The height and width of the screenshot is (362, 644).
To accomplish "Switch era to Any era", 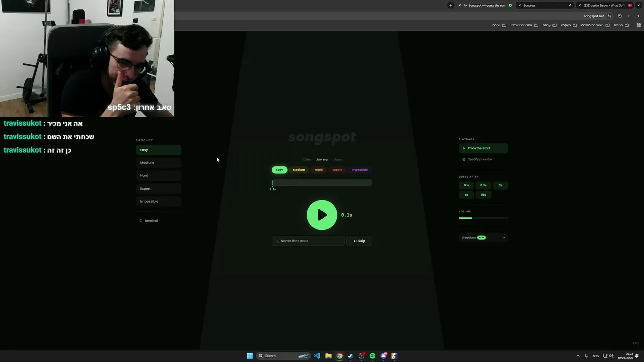I will 322,160.
